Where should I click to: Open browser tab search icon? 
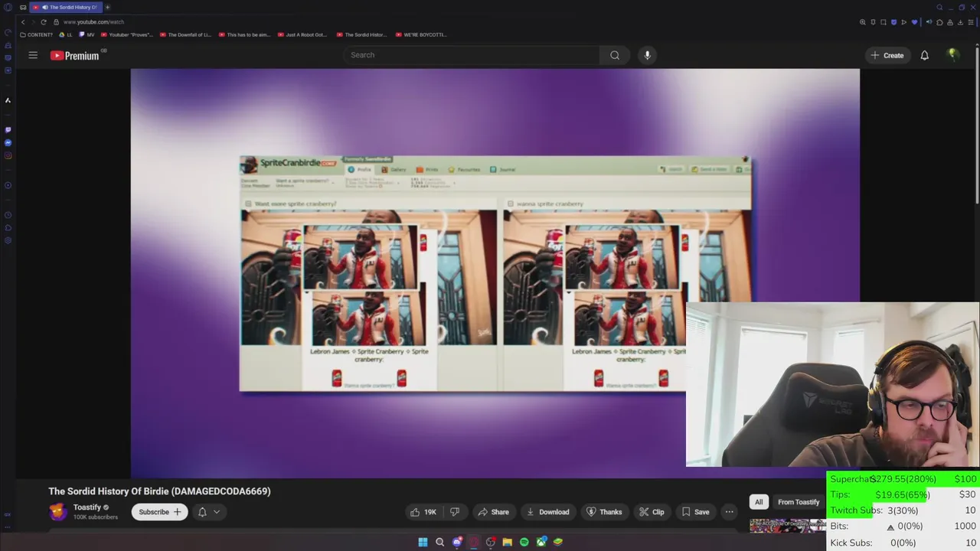939,7
